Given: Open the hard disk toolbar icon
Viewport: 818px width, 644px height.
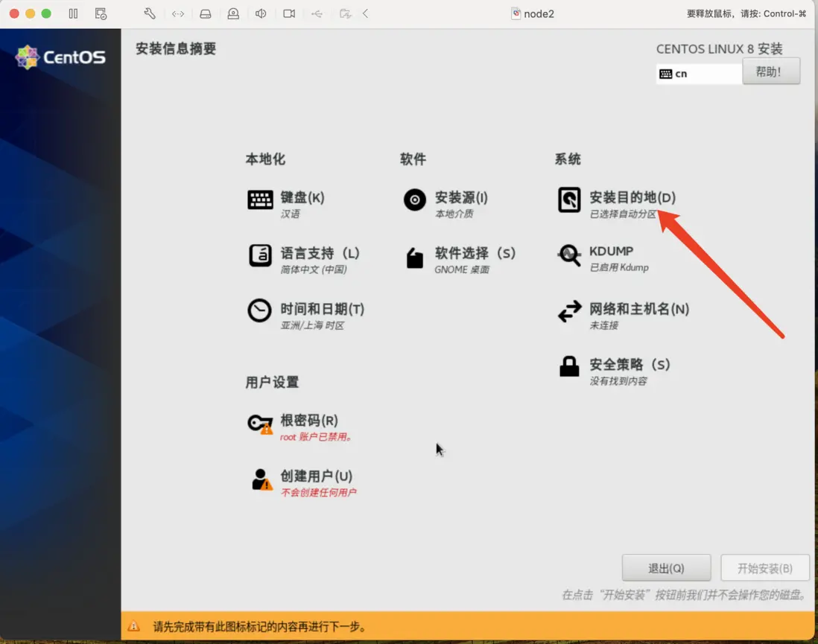Looking at the screenshot, I should click(206, 14).
